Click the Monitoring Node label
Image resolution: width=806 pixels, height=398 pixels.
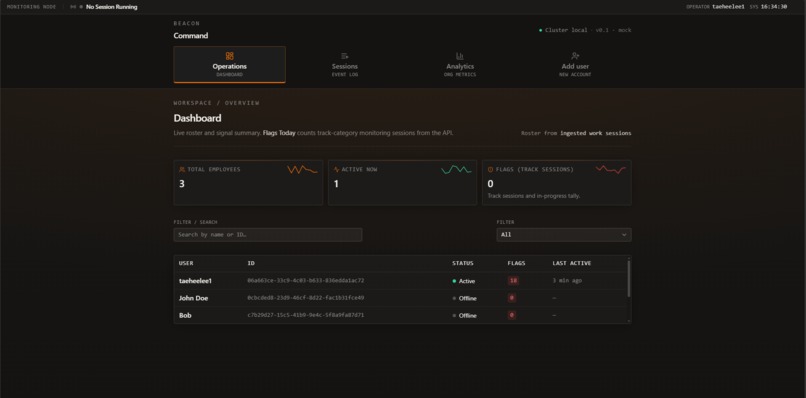tap(31, 7)
